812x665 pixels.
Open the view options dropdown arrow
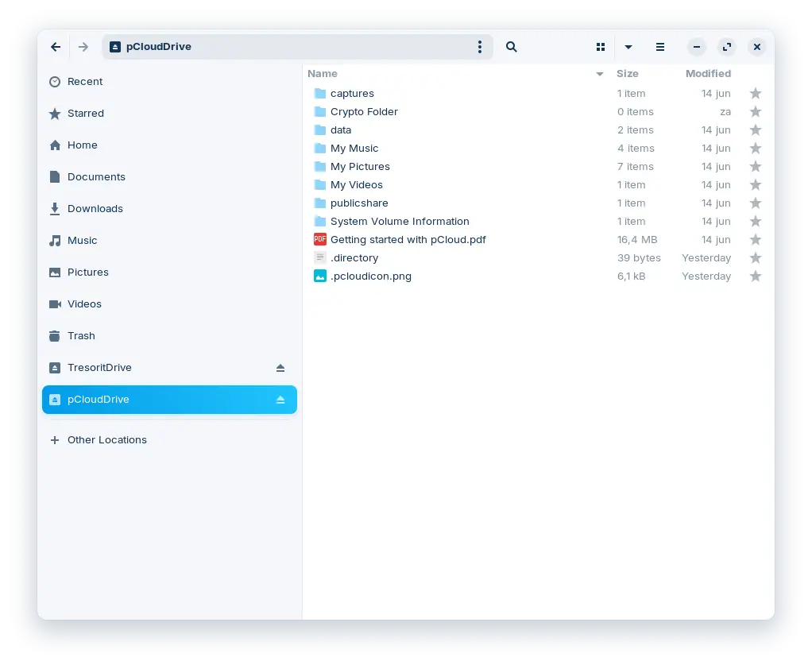pyautogui.click(x=628, y=47)
